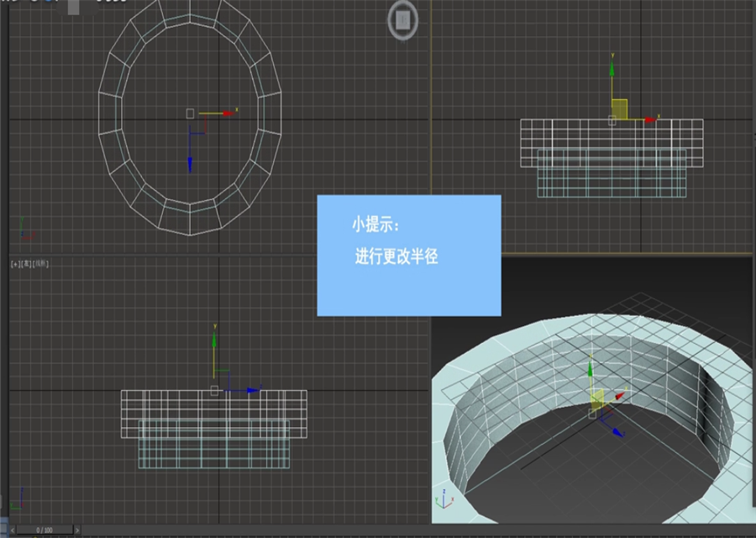Select the blue Z-axis arrow in the perspective view
This screenshot has height=538, width=756.
619,434
